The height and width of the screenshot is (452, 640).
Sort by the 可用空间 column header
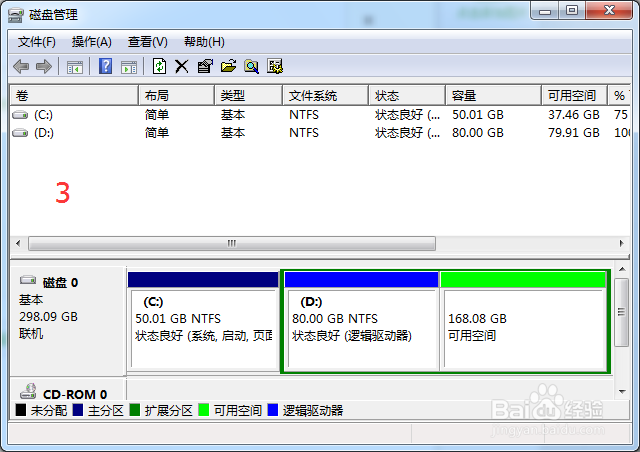575,96
